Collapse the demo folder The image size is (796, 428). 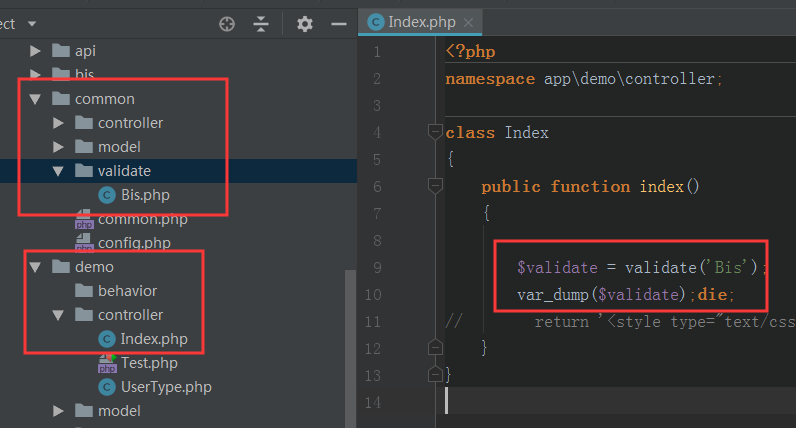(36, 267)
